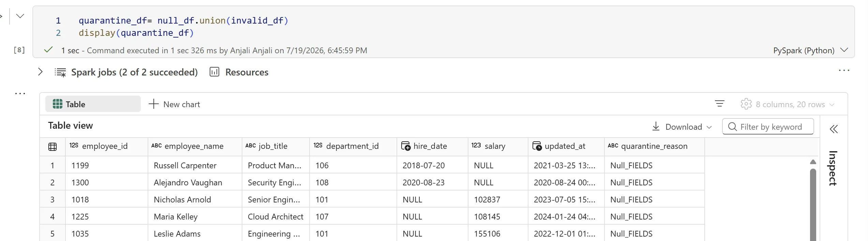Image resolution: width=868 pixels, height=241 pixels.
Task: Click the Download button
Action: 682,127
